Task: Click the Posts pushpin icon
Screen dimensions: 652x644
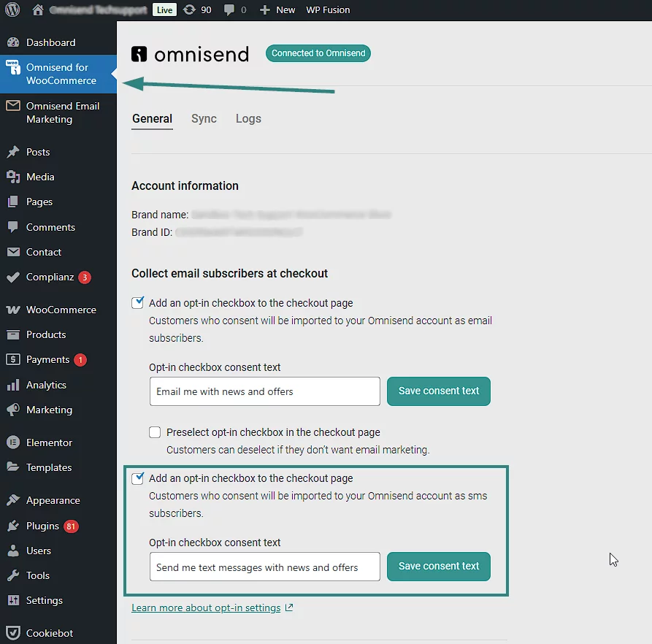Action: [13, 152]
